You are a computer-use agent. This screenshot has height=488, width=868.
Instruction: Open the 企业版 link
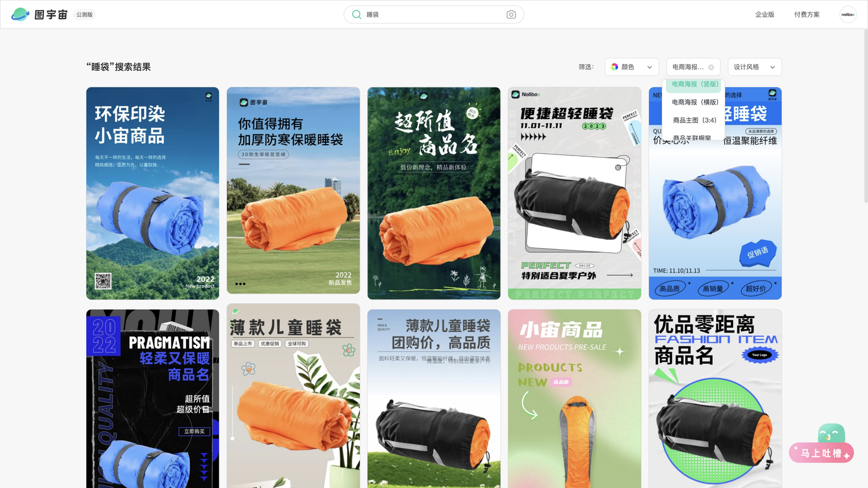(764, 14)
